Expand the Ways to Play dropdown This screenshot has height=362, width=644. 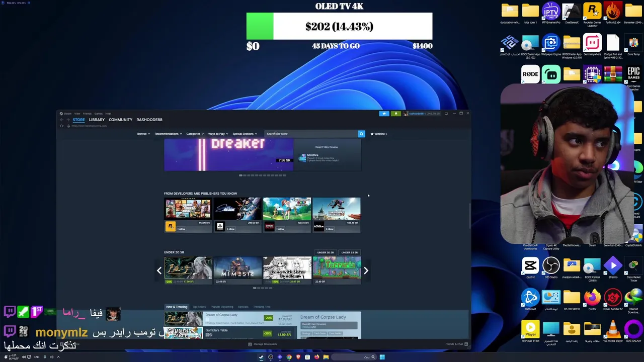coord(218,134)
